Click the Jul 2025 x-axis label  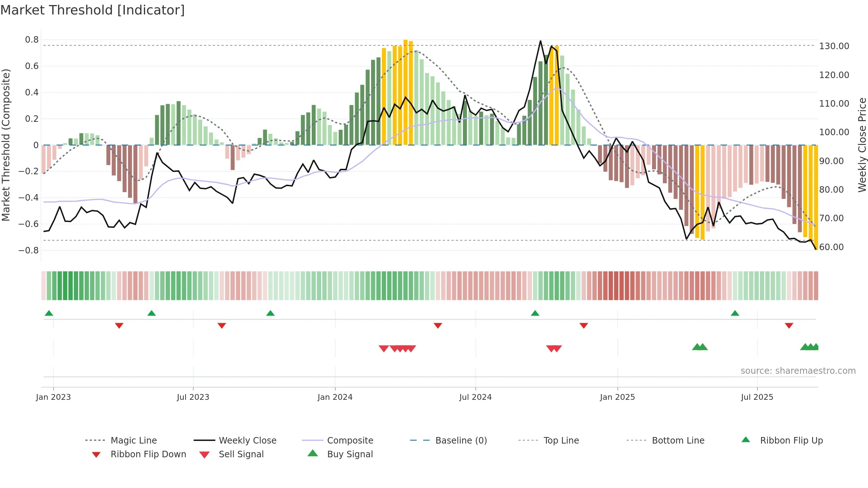(x=757, y=397)
